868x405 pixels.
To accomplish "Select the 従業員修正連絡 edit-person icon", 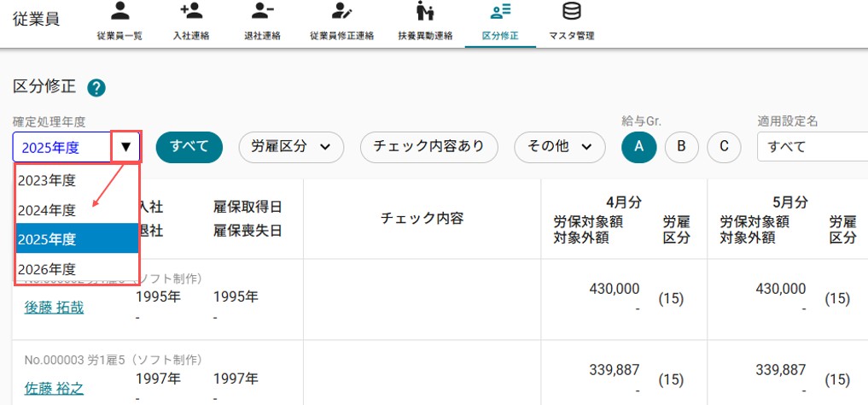I will coord(341,10).
